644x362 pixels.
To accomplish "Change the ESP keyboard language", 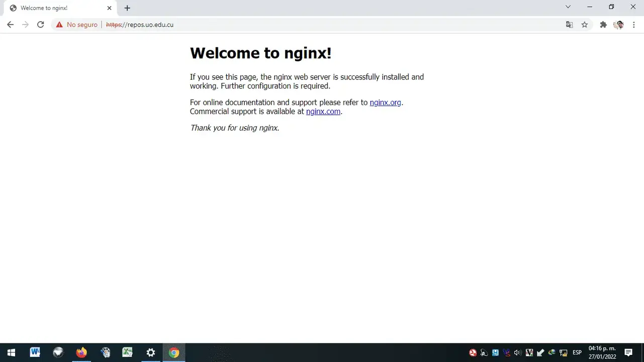I will [577, 353].
